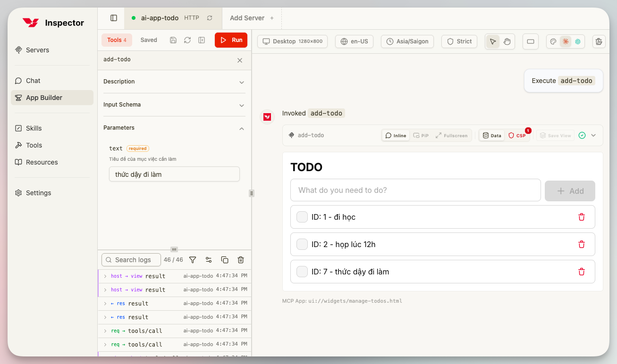This screenshot has width=617, height=364.
Task: Collapse the add-todo result card chevron
Action: pos(593,135)
